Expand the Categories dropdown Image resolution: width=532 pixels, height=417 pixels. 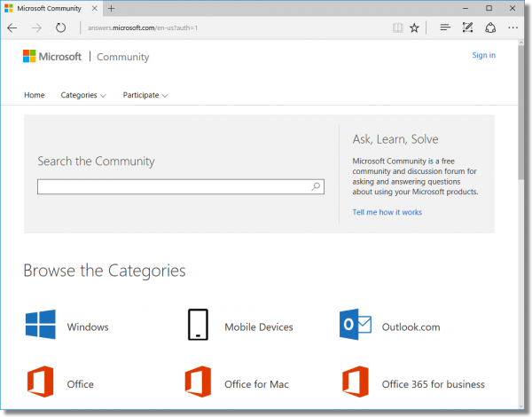coord(83,95)
